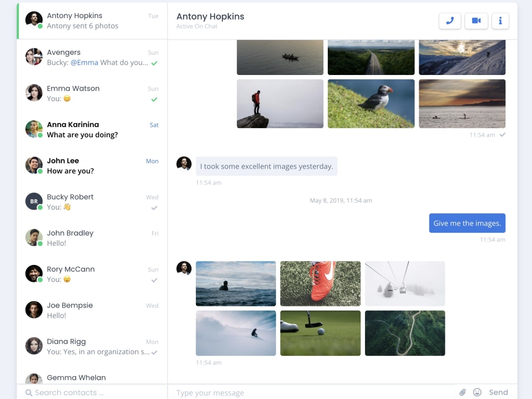Click the green checkmark on Emma Watson row
Viewport: 532px width, 399px height.
(x=154, y=99)
